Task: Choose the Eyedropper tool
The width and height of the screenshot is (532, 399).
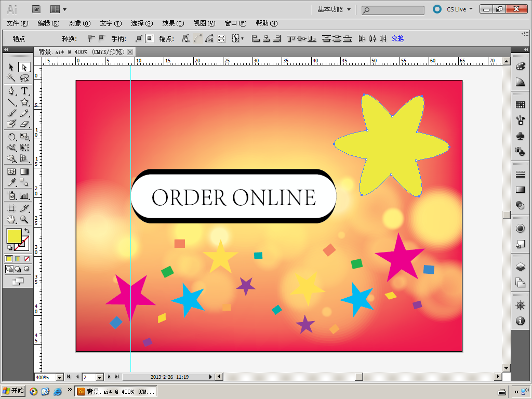Action: pos(11,182)
